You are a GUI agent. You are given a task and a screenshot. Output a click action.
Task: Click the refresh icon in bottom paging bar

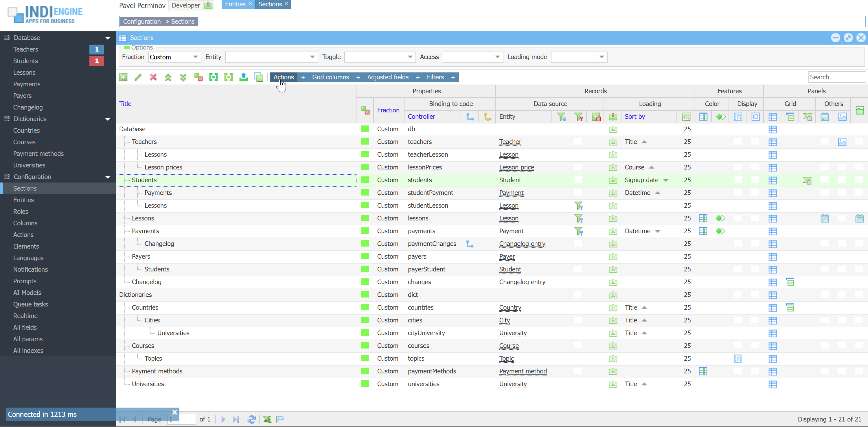[251, 419]
